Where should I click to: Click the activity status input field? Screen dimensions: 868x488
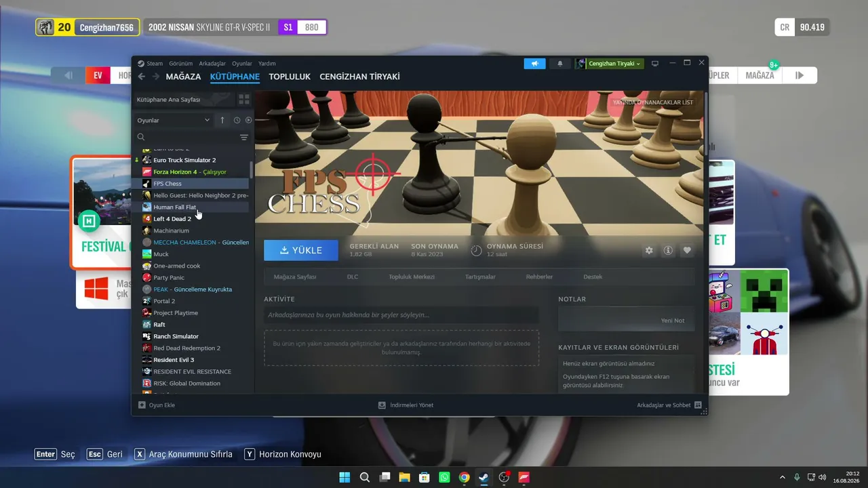click(401, 315)
